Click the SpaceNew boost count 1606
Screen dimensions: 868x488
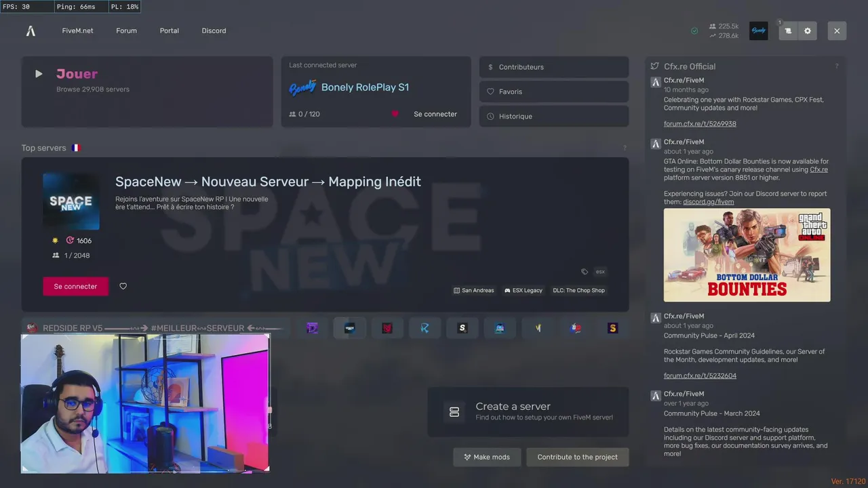(79, 241)
